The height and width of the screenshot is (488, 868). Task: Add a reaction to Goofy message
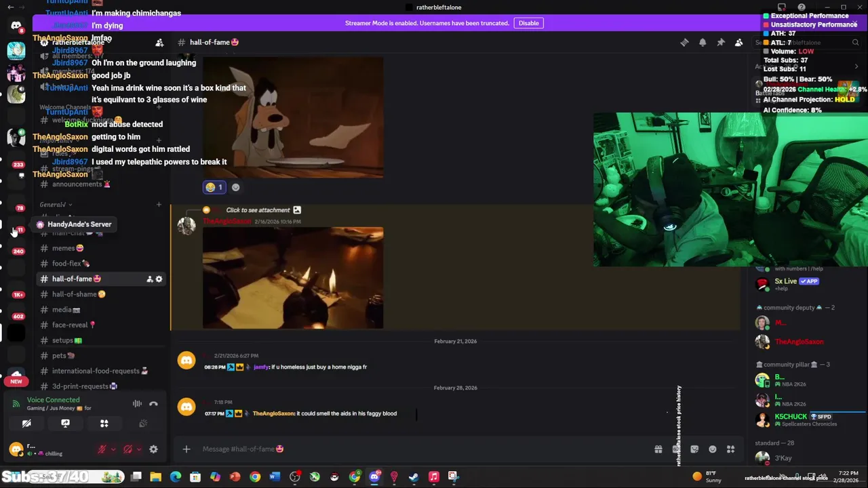click(x=235, y=187)
